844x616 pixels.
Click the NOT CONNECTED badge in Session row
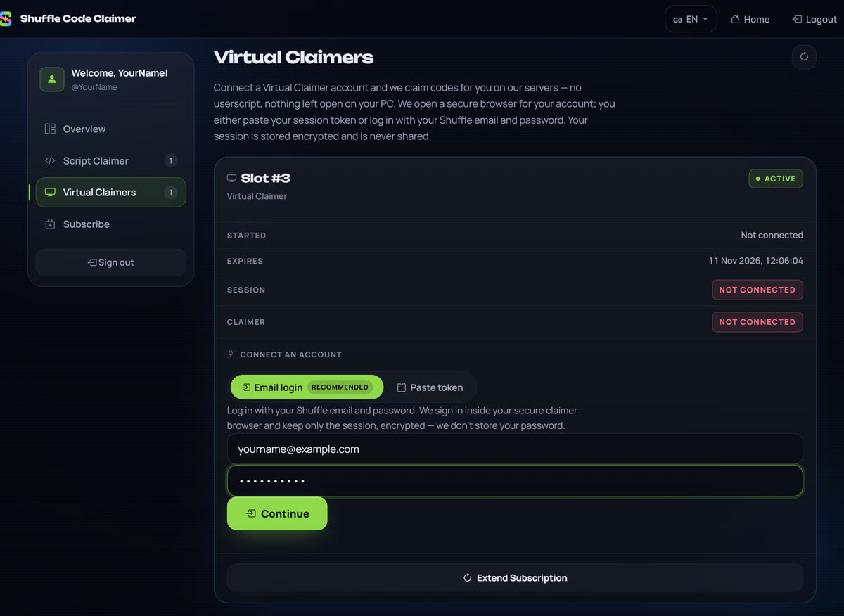click(x=757, y=290)
